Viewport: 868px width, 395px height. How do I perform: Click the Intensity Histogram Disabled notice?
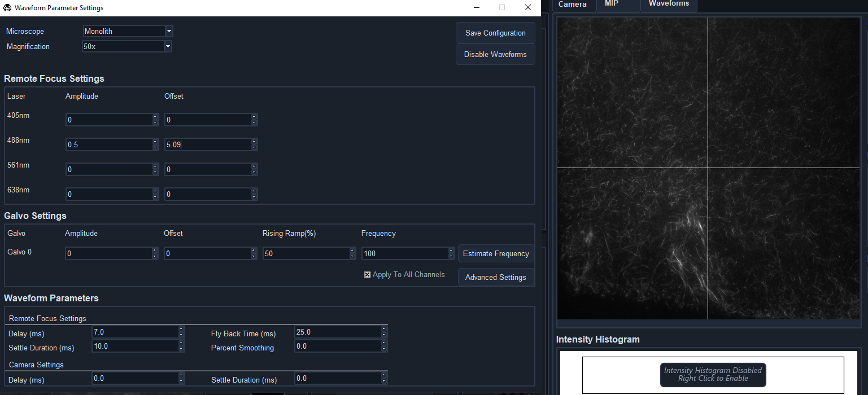713,375
